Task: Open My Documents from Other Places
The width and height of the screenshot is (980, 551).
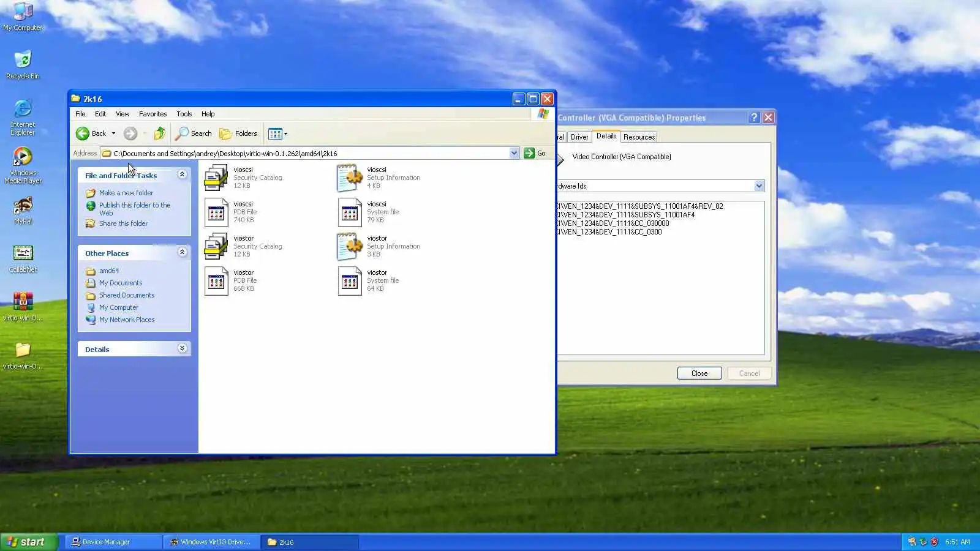Action: click(121, 283)
